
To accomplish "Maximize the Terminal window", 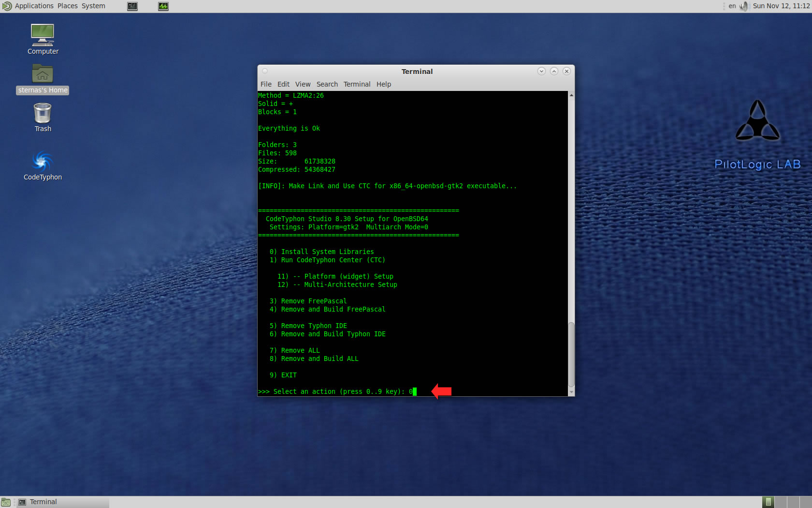I will click(x=554, y=71).
